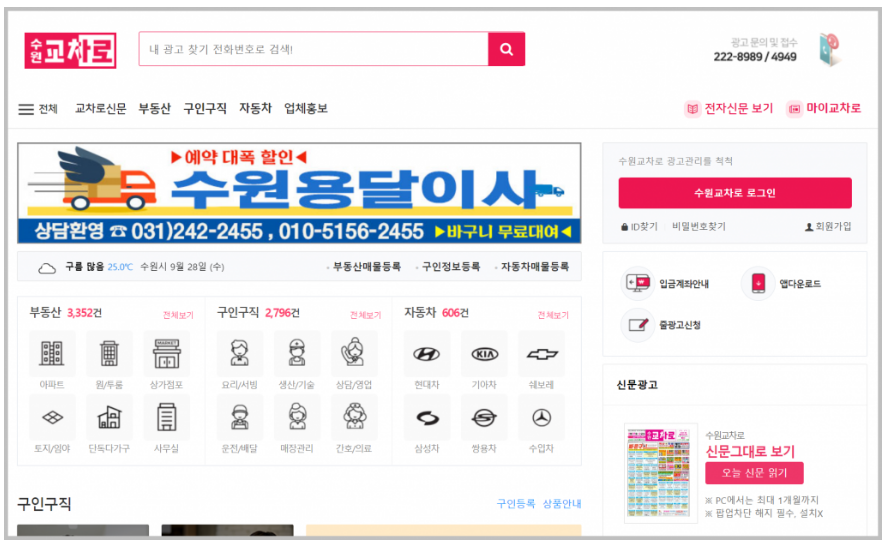Open the 교차로신문 menu

pyautogui.click(x=100, y=109)
